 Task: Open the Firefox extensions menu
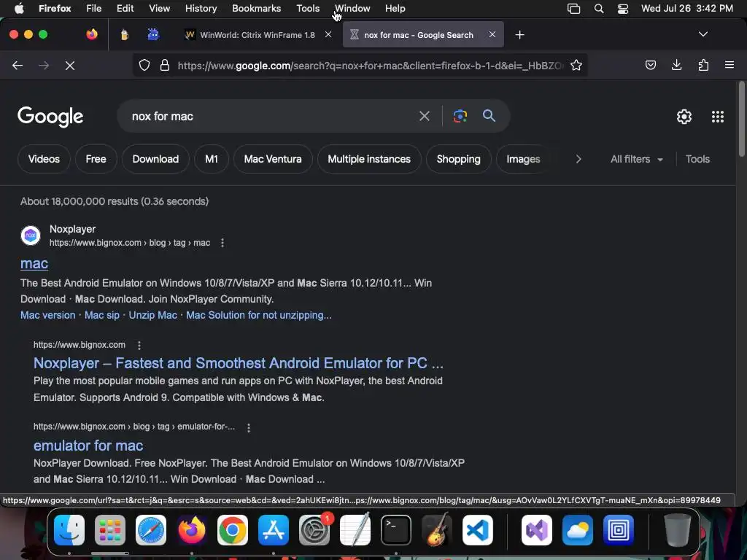tap(703, 65)
